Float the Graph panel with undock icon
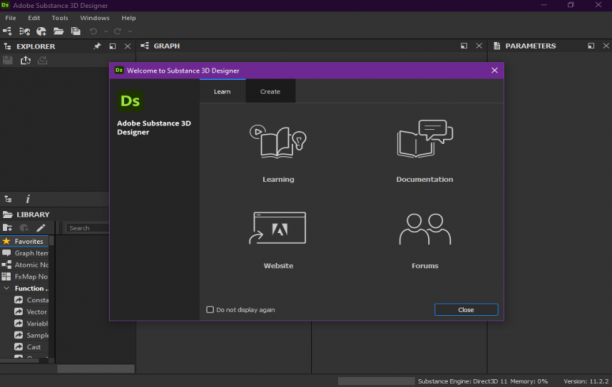 [x=464, y=46]
